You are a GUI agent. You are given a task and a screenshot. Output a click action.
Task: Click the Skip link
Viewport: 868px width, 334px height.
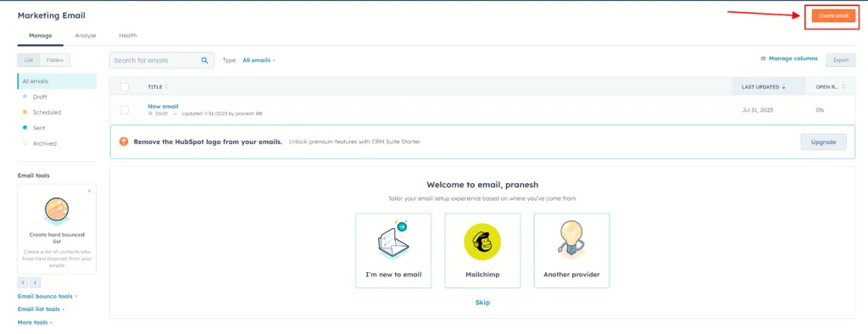point(482,303)
